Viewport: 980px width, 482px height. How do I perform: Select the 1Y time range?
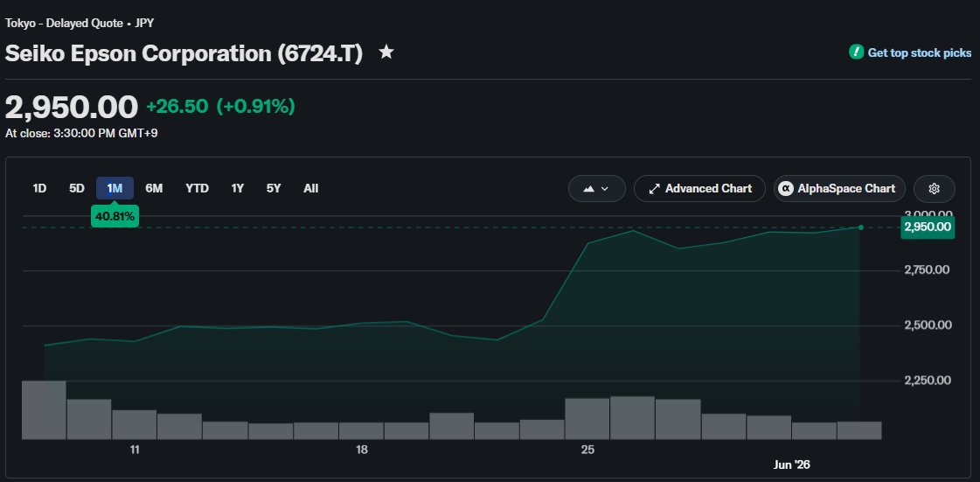(238, 188)
